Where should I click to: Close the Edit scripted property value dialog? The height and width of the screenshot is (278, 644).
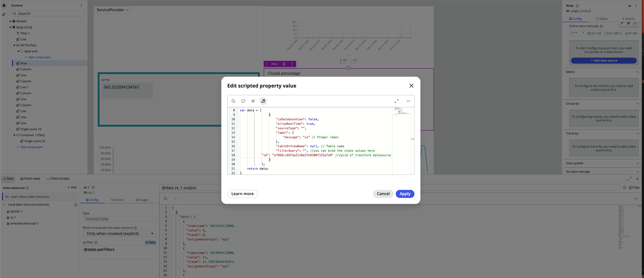tap(411, 86)
